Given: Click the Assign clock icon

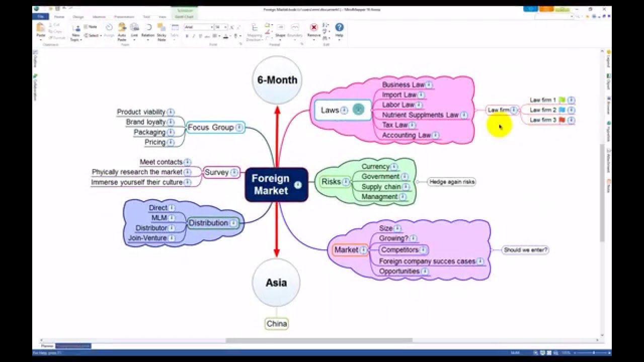Looking at the screenshot, I should point(109,30).
